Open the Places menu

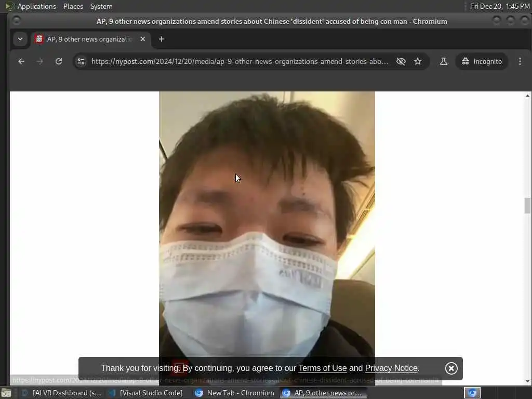(x=73, y=6)
